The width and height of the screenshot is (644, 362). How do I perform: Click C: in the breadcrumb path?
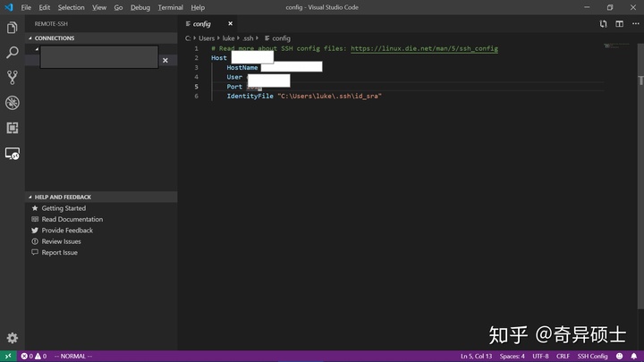188,38
